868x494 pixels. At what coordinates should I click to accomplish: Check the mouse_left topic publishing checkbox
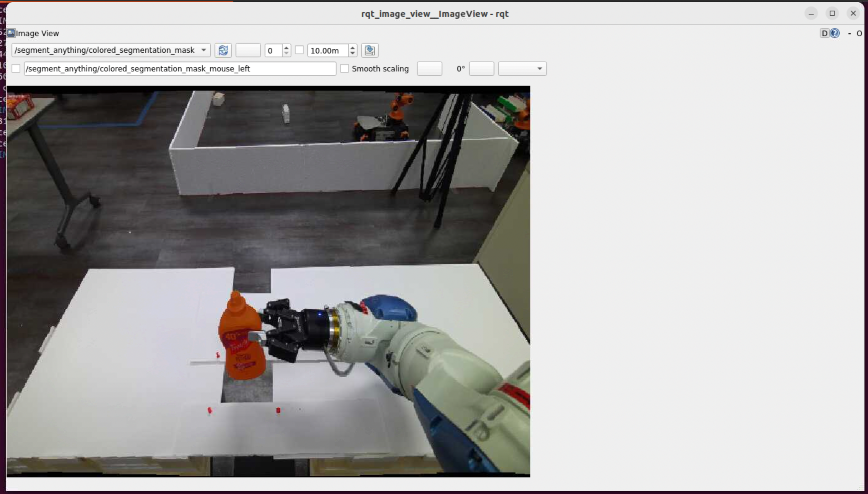[x=16, y=69]
